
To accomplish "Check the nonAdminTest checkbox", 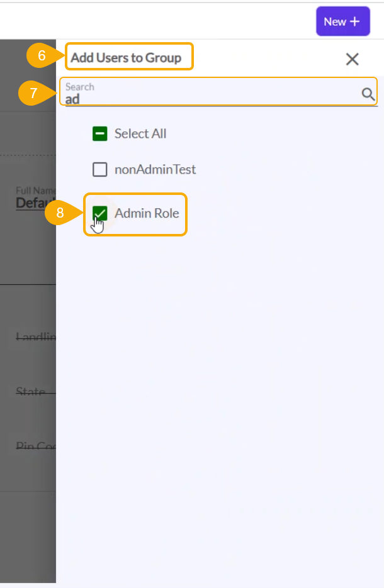I will (x=99, y=169).
